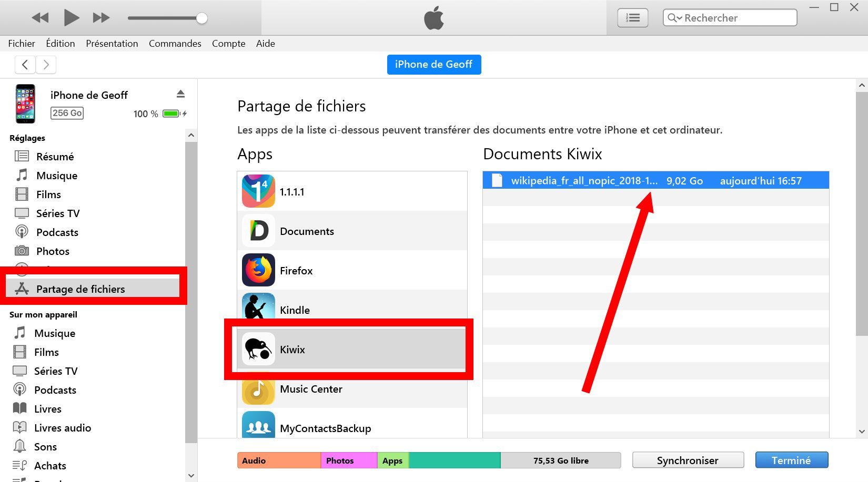Open Podcasts under Réglages
The image size is (868, 482).
point(57,232)
